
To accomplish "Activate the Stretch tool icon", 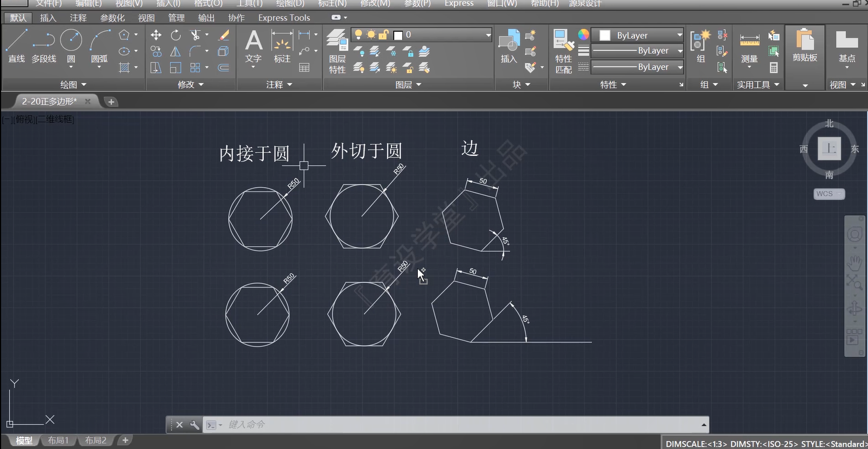I will click(156, 68).
